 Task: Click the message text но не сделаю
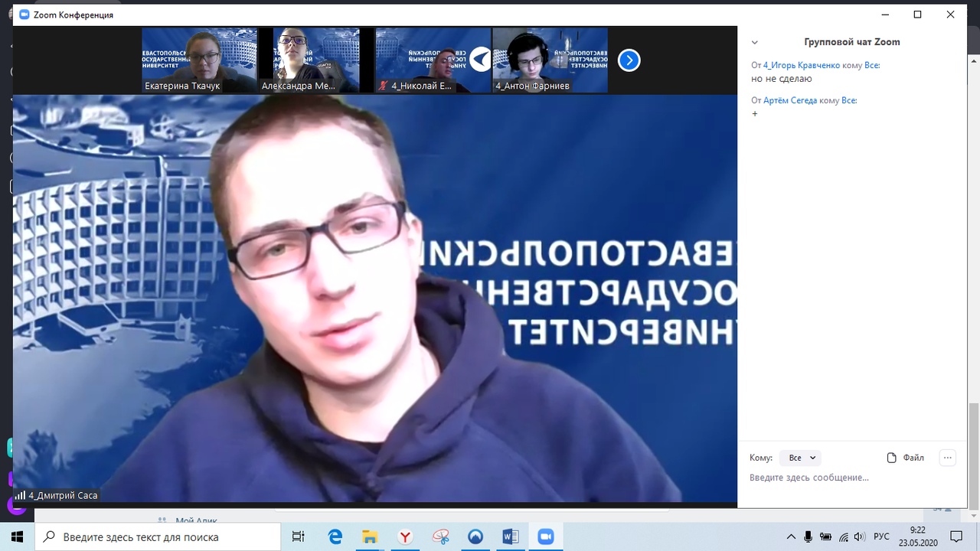click(x=782, y=79)
